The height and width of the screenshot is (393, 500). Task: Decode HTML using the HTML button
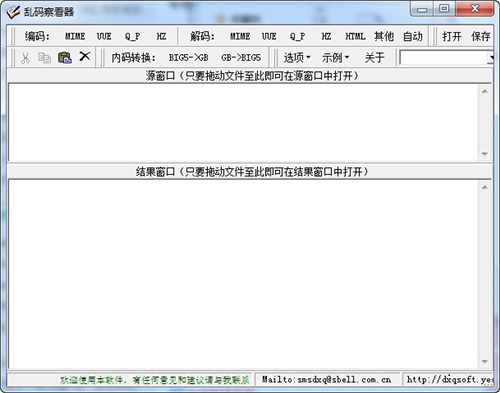coord(355,36)
